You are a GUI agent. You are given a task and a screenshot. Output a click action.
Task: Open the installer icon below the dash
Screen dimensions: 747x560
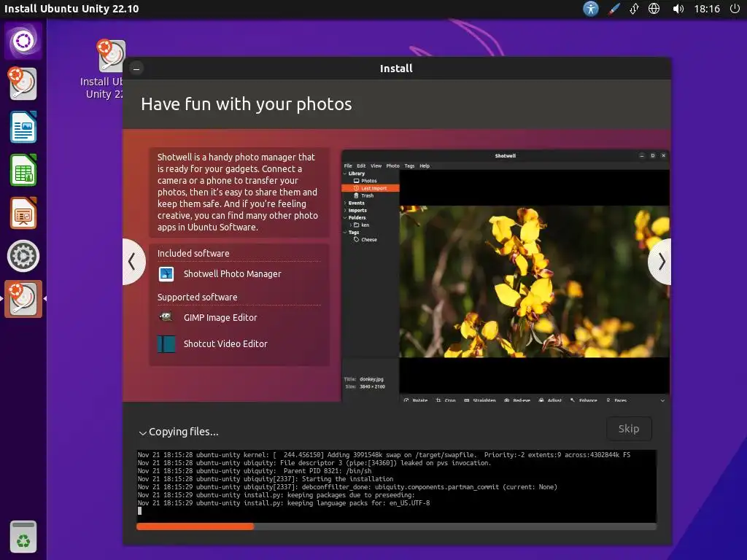click(23, 84)
